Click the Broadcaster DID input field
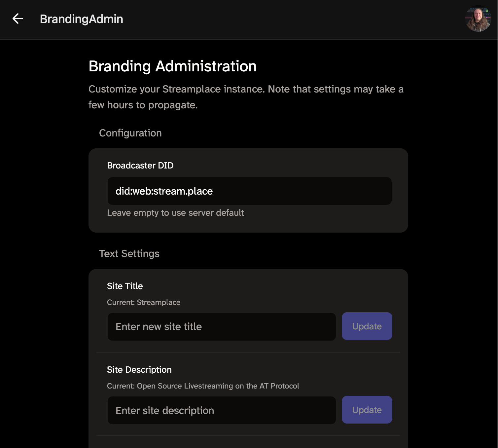The height and width of the screenshot is (448, 498). point(249,191)
